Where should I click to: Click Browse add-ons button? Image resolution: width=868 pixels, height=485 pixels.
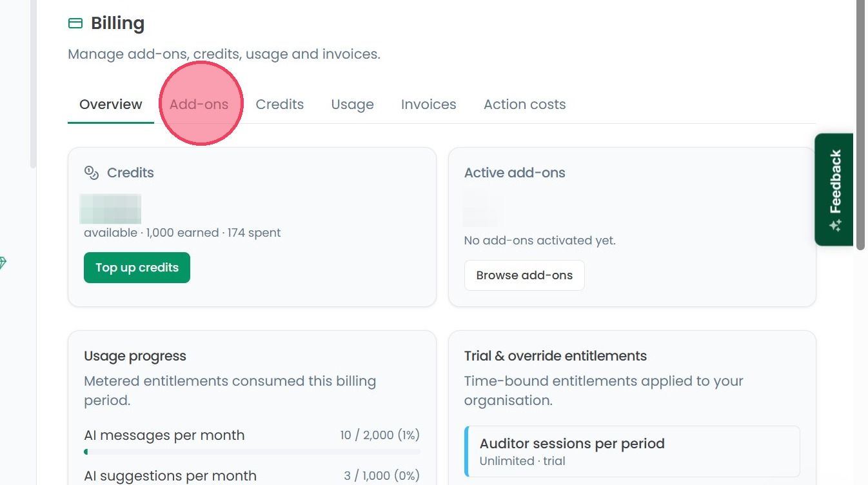coord(524,275)
